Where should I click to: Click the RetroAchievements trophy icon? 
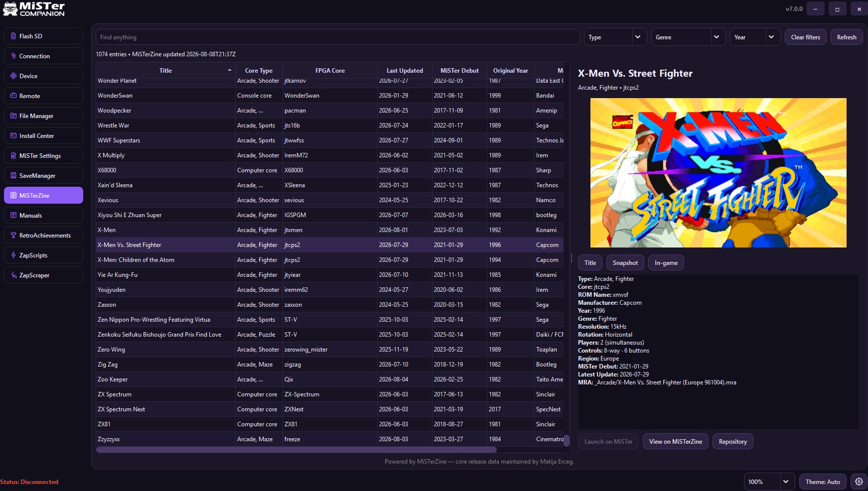(13, 236)
